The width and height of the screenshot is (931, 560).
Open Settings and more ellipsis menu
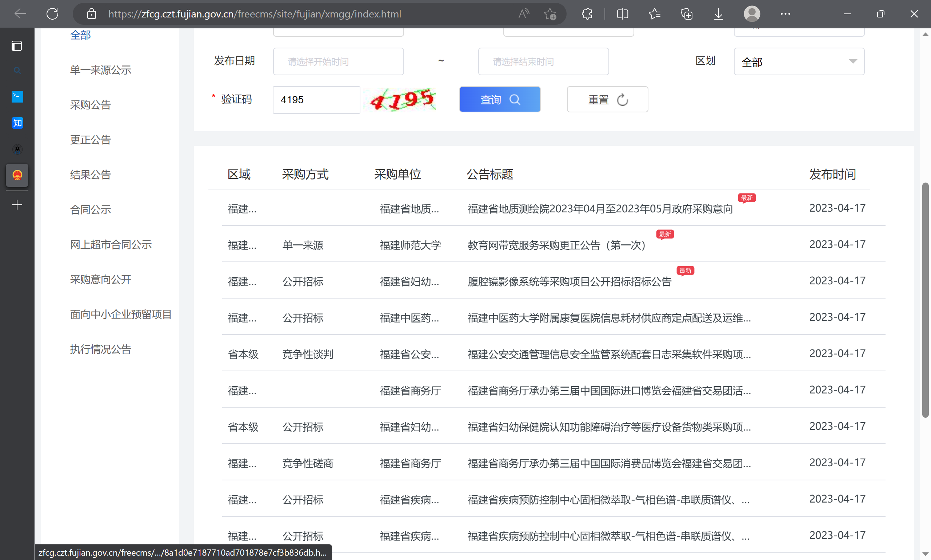click(785, 14)
